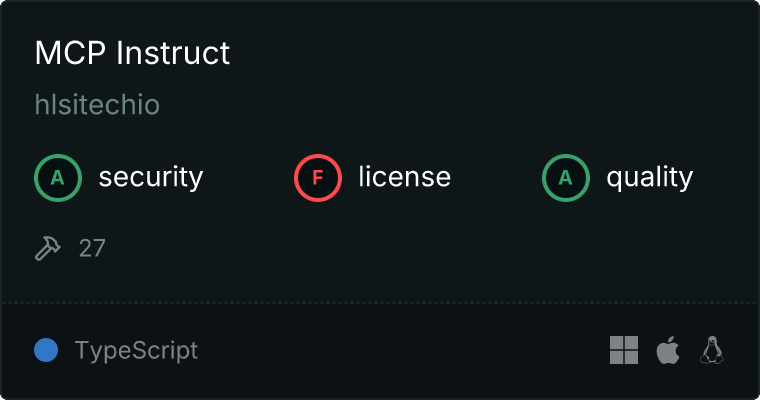This screenshot has height=400, width=760.
Task: Click the green A security grade badge
Action: [x=58, y=178]
